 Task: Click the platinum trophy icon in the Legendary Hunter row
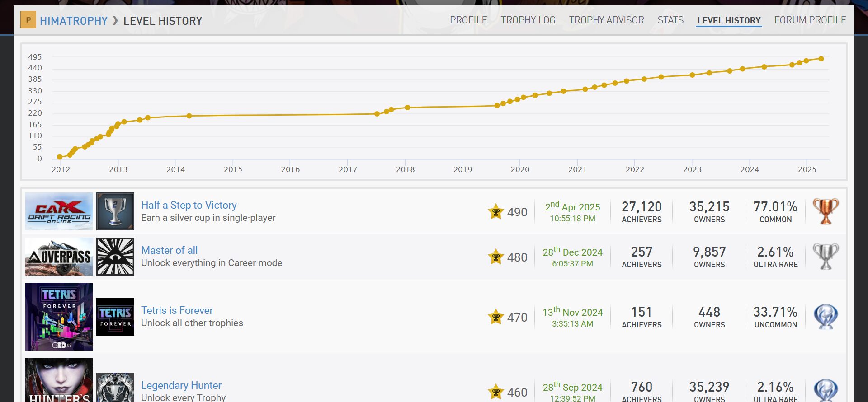826,390
